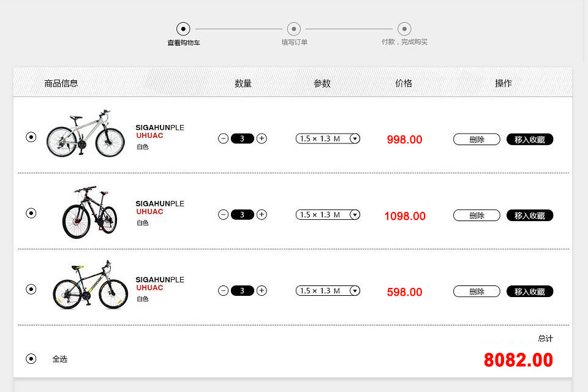Toggle the 全选 select-all radio button
This screenshot has width=588, height=392.
[31, 359]
